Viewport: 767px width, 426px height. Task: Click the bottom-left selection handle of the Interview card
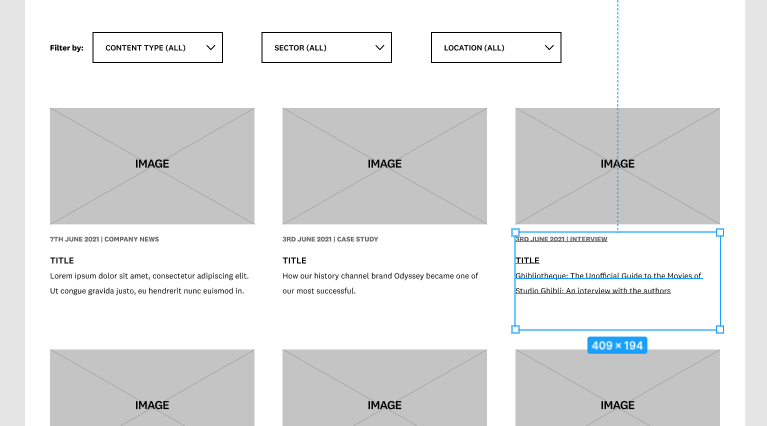(x=515, y=330)
